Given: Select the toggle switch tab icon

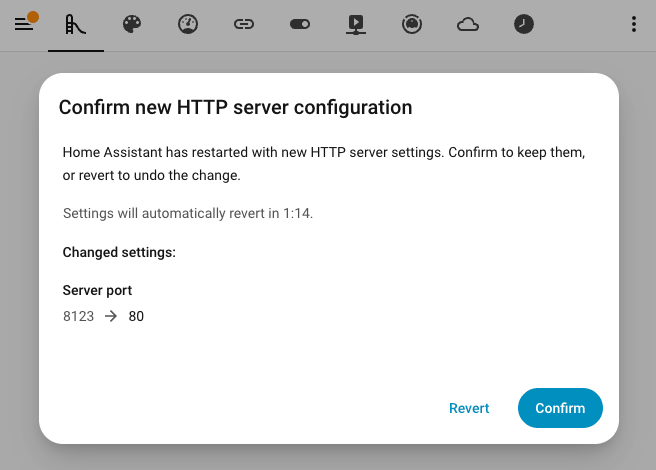Looking at the screenshot, I should click(x=300, y=24).
